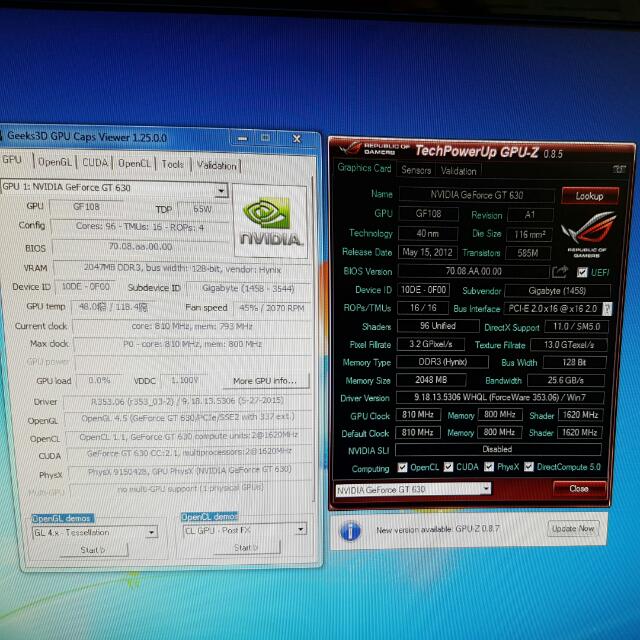
Task: Open the Validation tab in Caps Viewer
Action: [216, 165]
